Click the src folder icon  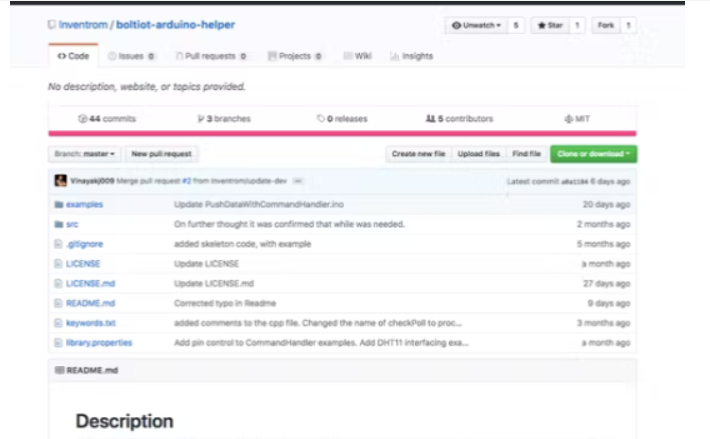pos(58,224)
